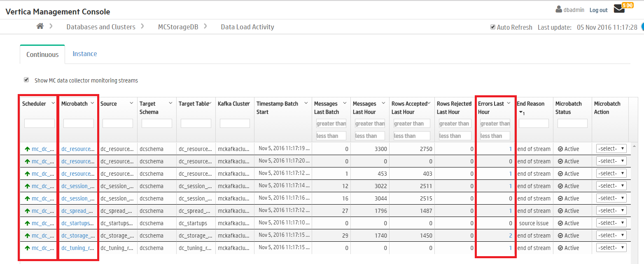
Task: Toggle the Auto Refresh checkbox
Action: 492,27
